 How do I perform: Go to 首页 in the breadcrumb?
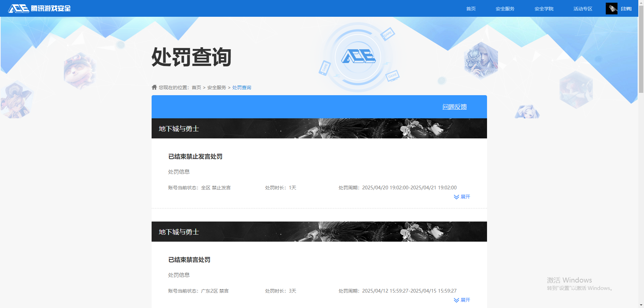(x=197, y=87)
